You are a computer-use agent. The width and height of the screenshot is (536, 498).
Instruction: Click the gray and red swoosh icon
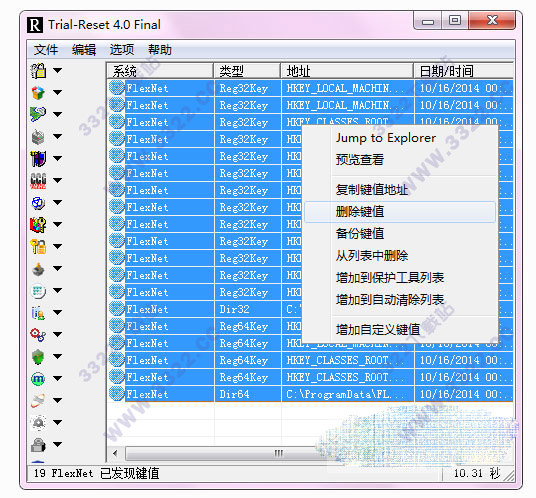[38, 401]
